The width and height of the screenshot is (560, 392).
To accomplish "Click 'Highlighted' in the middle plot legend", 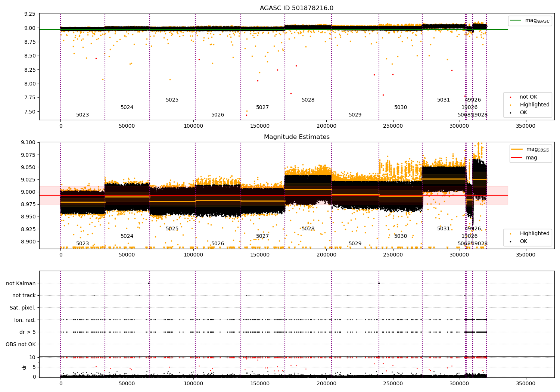I will coord(530,234).
